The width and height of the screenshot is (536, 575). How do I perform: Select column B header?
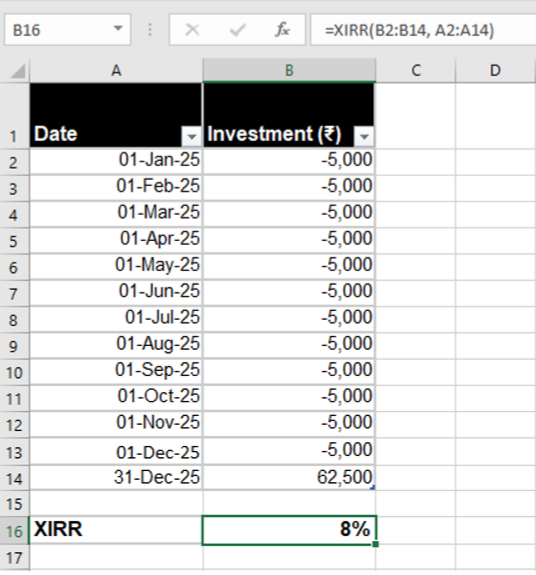click(289, 70)
